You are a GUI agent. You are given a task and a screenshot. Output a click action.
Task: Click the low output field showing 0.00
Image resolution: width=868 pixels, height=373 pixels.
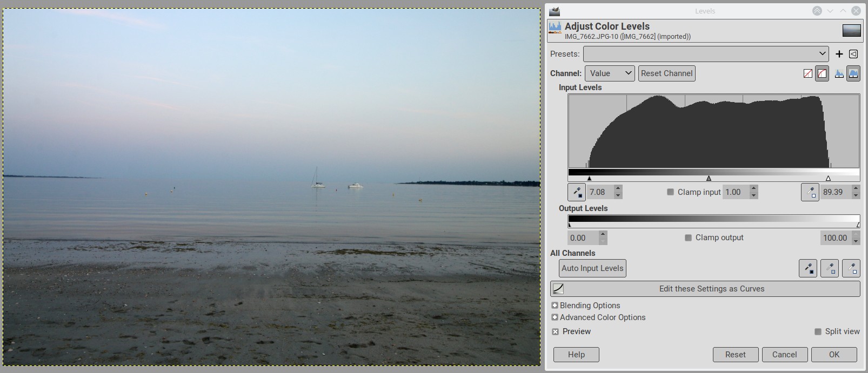(583, 238)
